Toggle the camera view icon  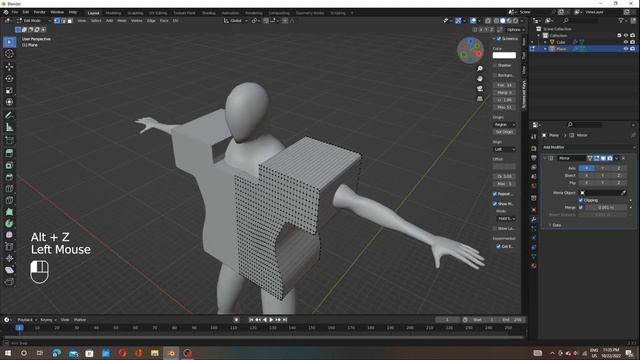click(480, 89)
